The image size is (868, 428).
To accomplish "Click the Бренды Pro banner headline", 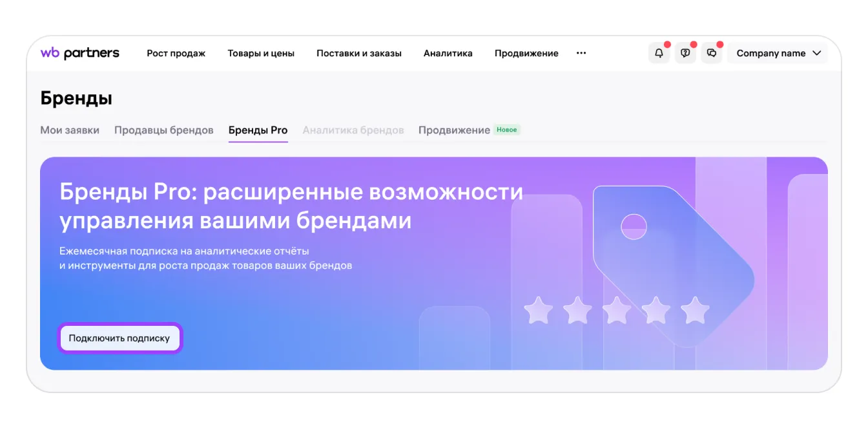I will click(x=291, y=206).
